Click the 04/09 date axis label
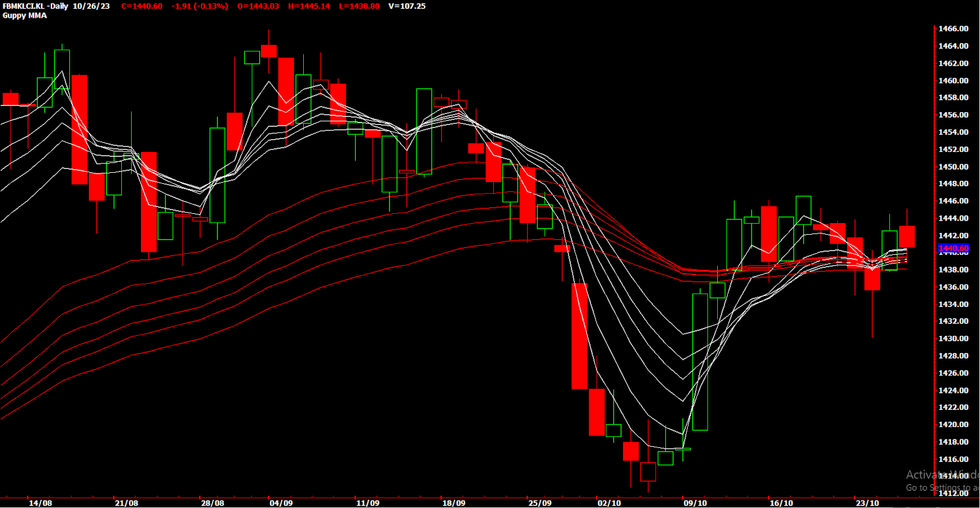 (x=281, y=503)
